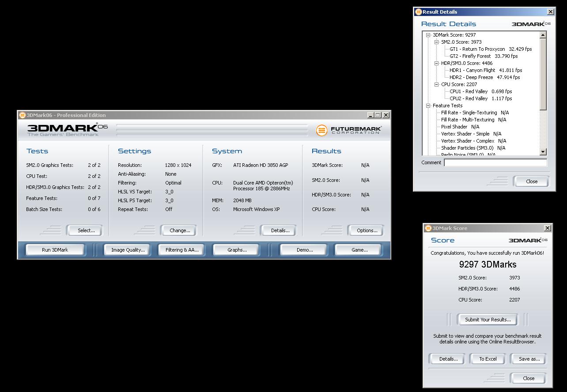Click ATI Radeon HD 3850 AGP text
The image size is (567, 392).
tap(261, 165)
